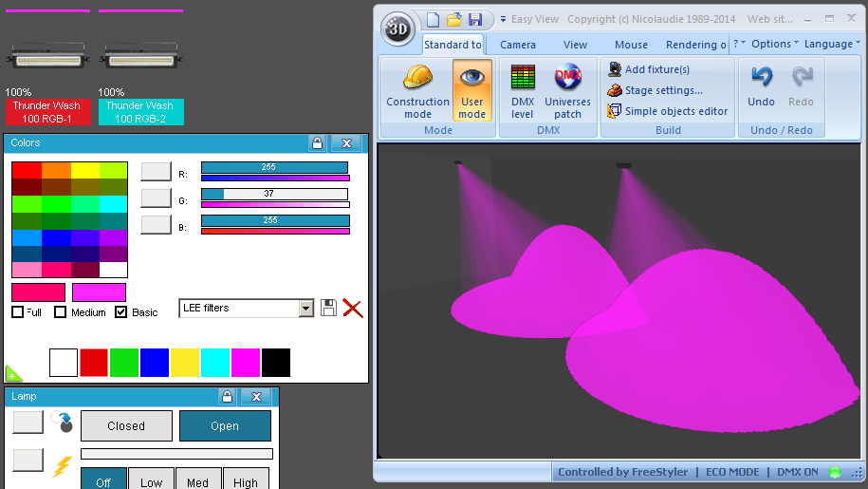Click the button beside G channel

(x=157, y=197)
